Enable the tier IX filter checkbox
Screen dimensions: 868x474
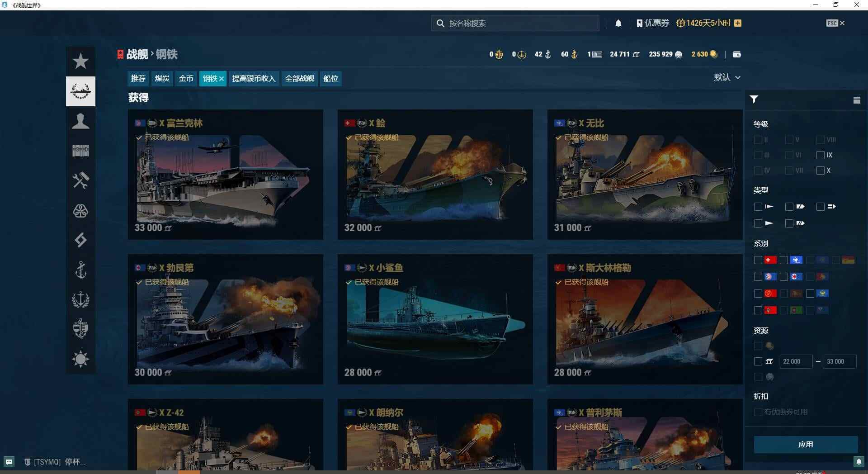pos(820,155)
